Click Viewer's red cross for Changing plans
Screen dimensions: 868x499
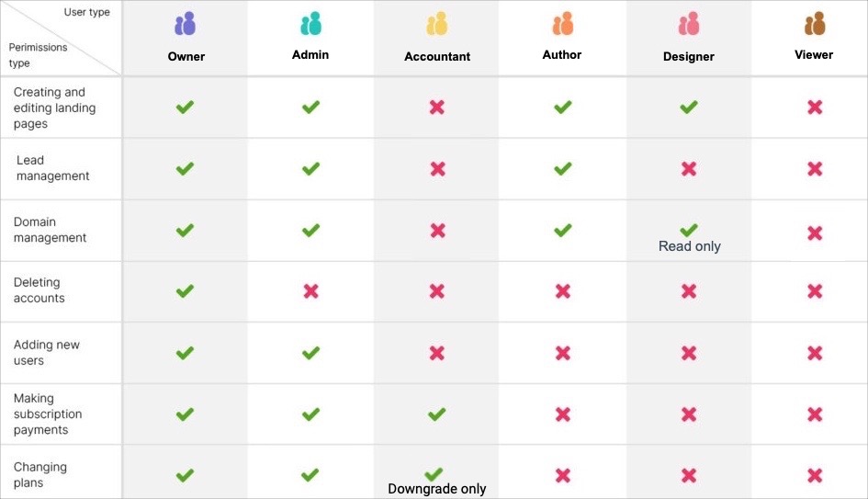tap(814, 476)
